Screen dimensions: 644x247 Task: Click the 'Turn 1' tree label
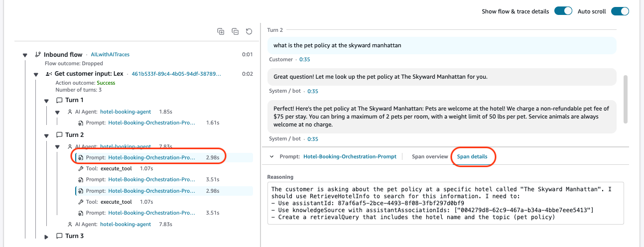(x=75, y=100)
